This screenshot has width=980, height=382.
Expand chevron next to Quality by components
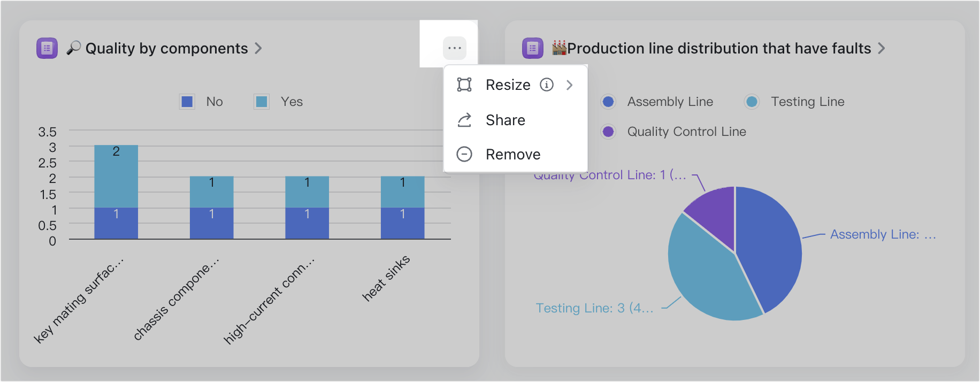point(258,48)
